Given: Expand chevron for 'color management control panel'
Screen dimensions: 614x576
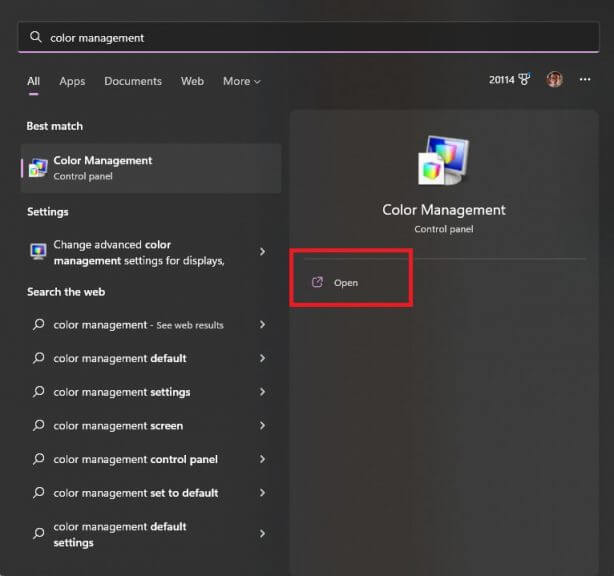Looking at the screenshot, I should 262,459.
